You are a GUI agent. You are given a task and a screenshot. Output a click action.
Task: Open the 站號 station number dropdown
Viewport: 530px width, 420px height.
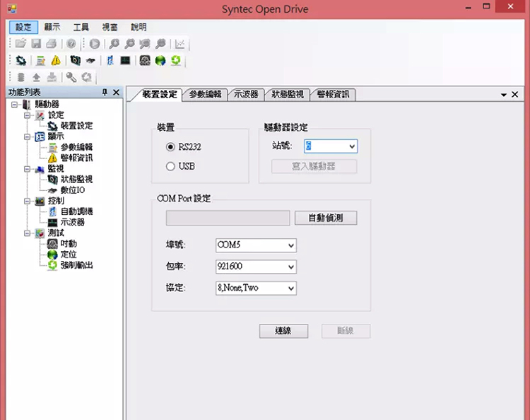click(352, 146)
